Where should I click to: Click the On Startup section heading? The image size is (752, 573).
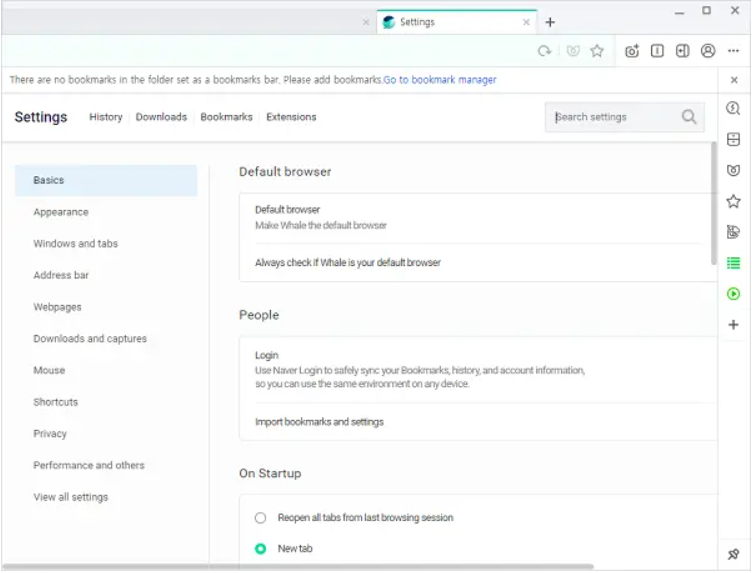pyautogui.click(x=270, y=473)
